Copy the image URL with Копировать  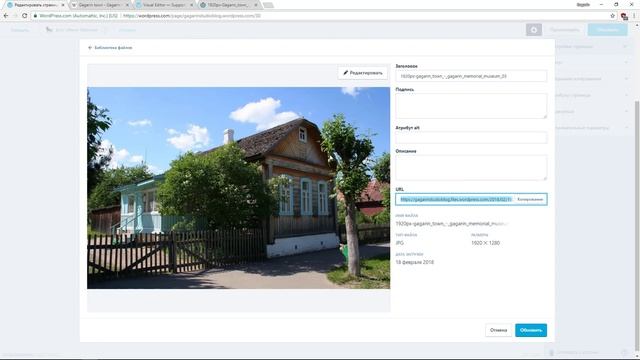[530, 199]
